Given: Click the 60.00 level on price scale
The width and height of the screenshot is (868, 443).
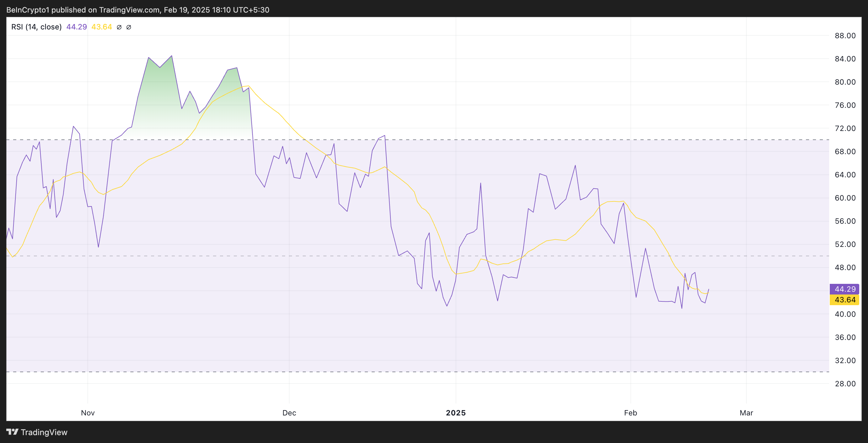Looking at the screenshot, I should click(845, 198).
